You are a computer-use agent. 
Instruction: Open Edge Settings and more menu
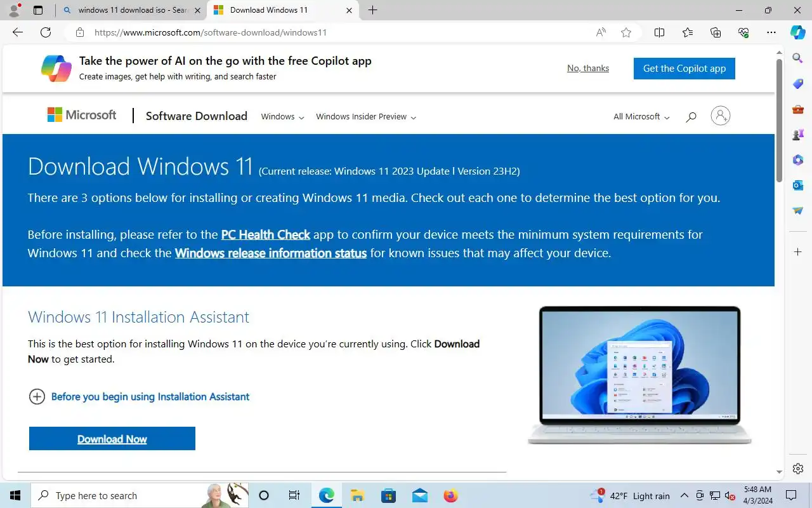[771, 32]
